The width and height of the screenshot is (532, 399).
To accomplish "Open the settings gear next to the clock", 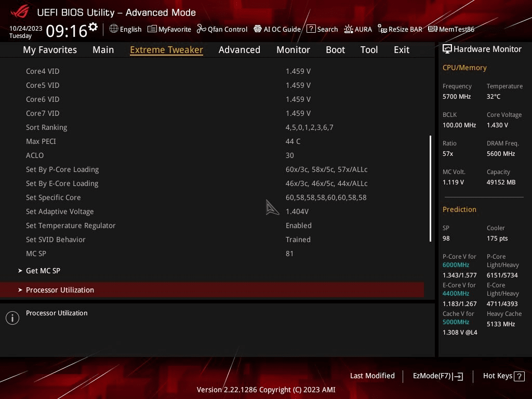I will coord(93,27).
